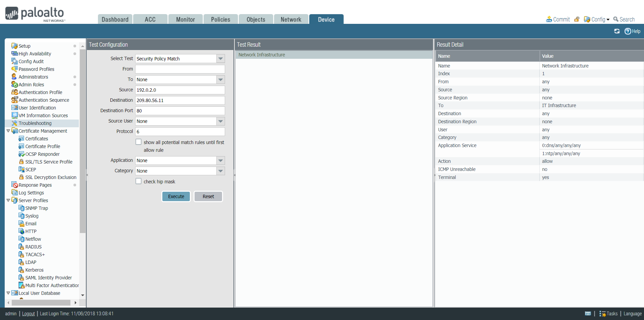Open the Config dropdown menu
This screenshot has width=644, height=320.
(597, 19)
